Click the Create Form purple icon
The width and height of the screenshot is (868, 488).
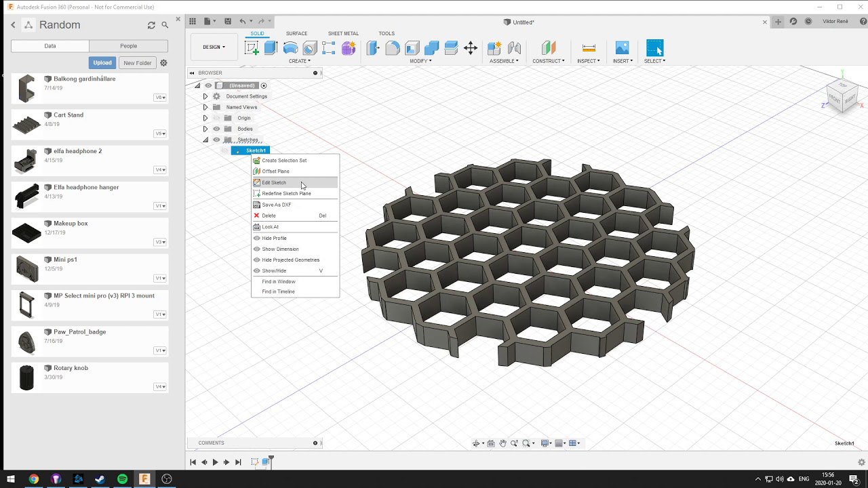pos(349,47)
